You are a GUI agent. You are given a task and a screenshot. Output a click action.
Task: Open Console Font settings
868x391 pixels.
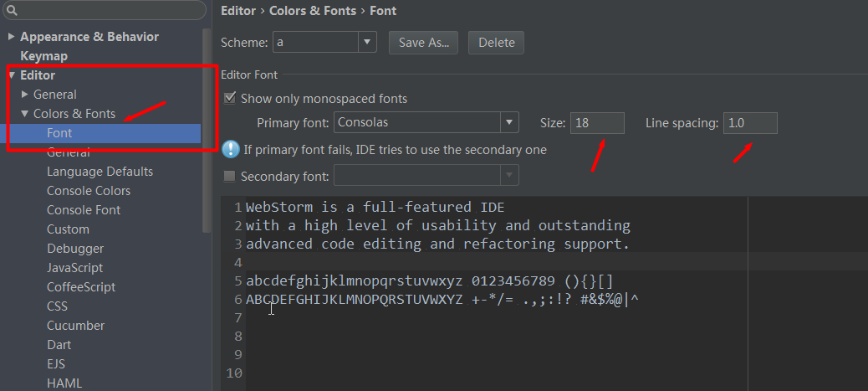84,209
